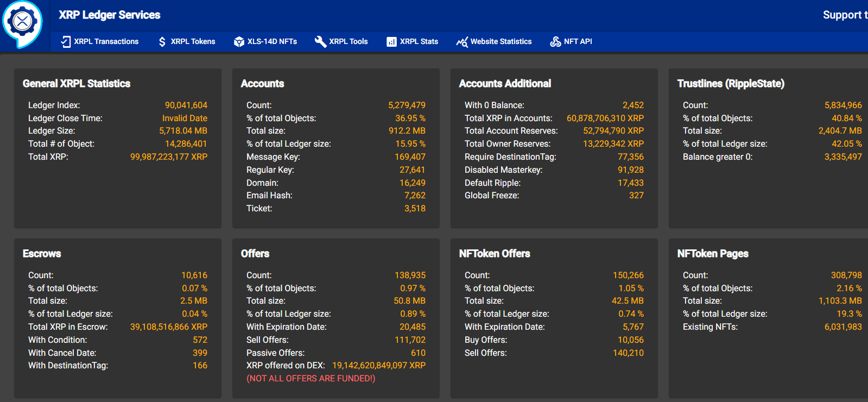
Task: Click the bar chart icon for XRPL Stats
Action: pos(391,42)
